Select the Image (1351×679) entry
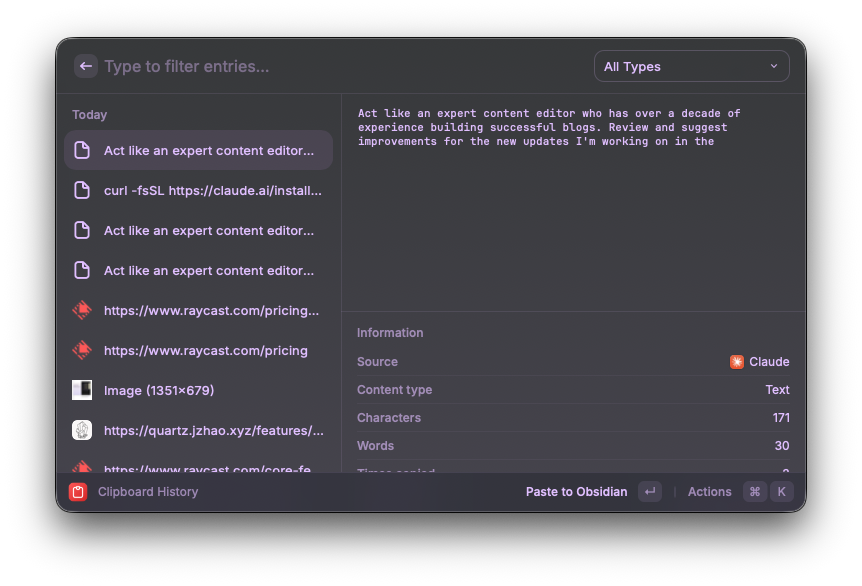This screenshot has width=862, height=586. click(x=158, y=390)
